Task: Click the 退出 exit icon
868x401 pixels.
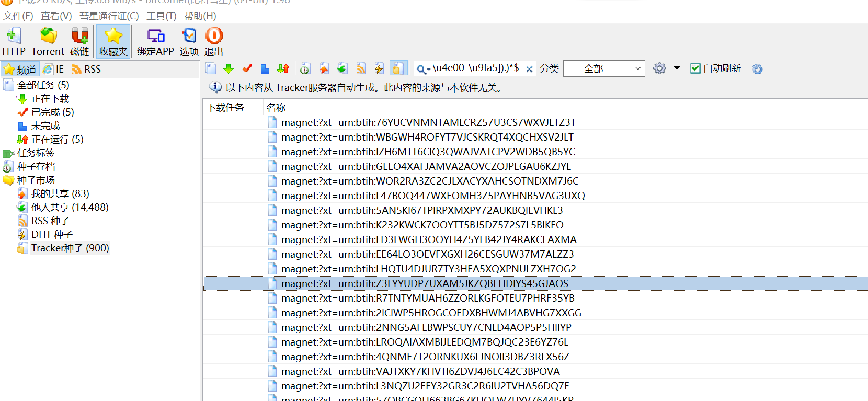Action: pos(214,41)
